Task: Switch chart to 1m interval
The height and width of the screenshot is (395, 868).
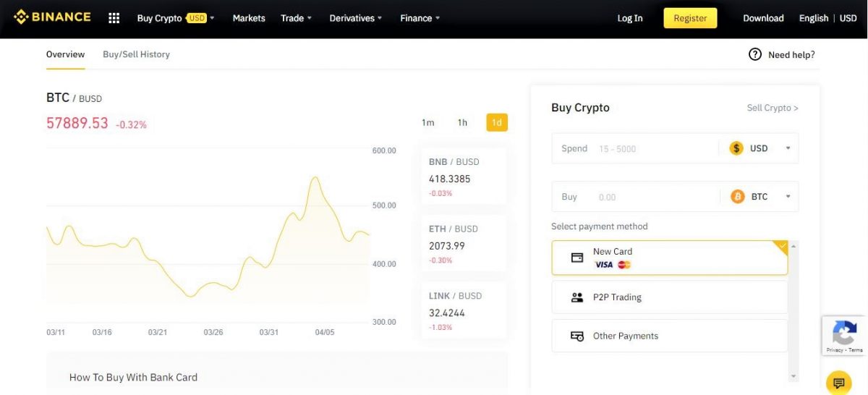Action: click(428, 123)
